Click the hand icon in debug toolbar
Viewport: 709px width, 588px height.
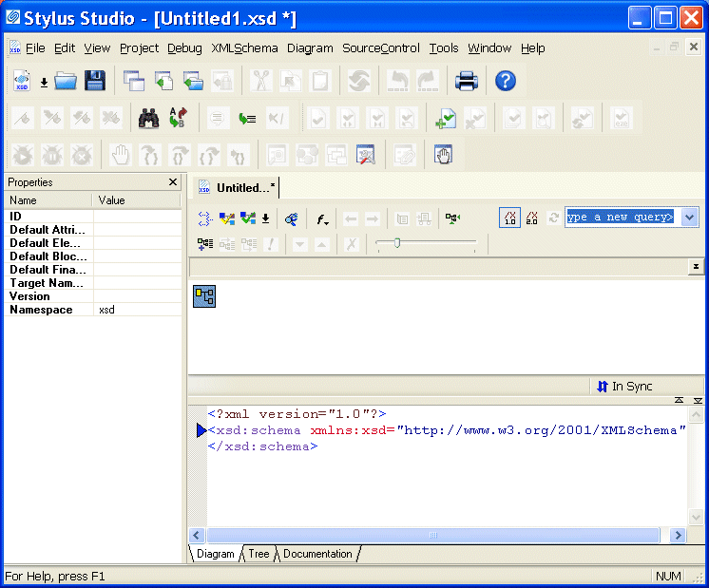point(120,154)
